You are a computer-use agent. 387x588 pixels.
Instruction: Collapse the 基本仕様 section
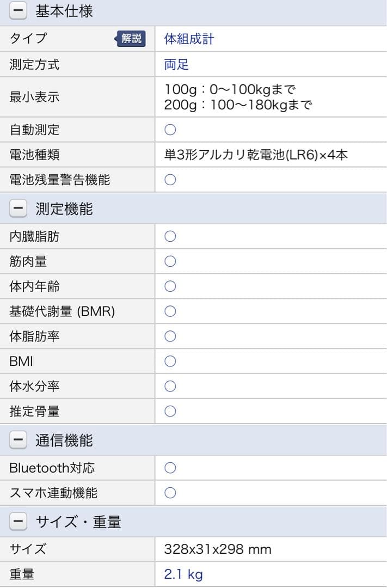coord(18,11)
